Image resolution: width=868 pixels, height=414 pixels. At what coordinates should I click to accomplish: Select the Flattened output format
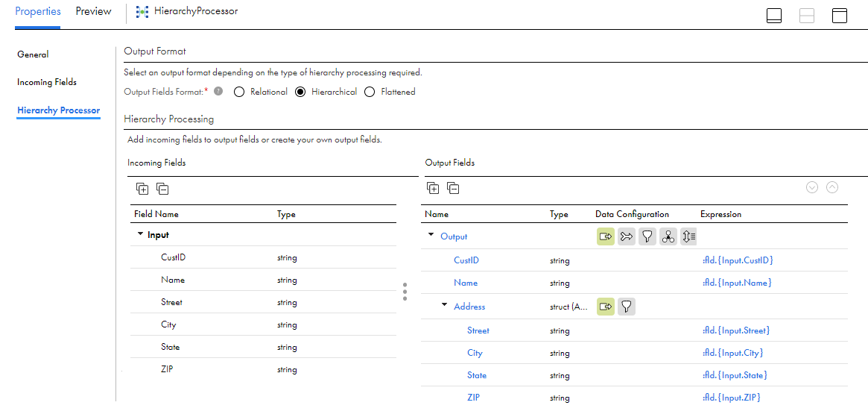(x=370, y=92)
